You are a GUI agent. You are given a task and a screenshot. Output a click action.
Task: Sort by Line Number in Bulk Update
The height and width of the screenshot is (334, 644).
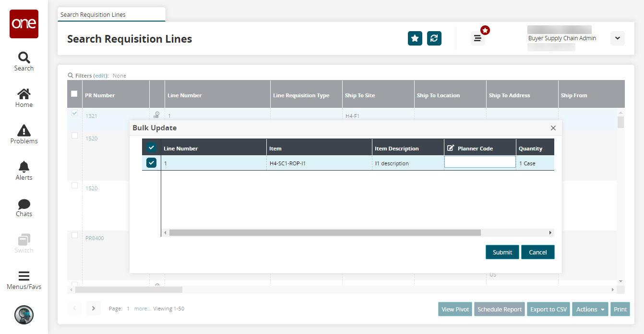click(x=214, y=148)
